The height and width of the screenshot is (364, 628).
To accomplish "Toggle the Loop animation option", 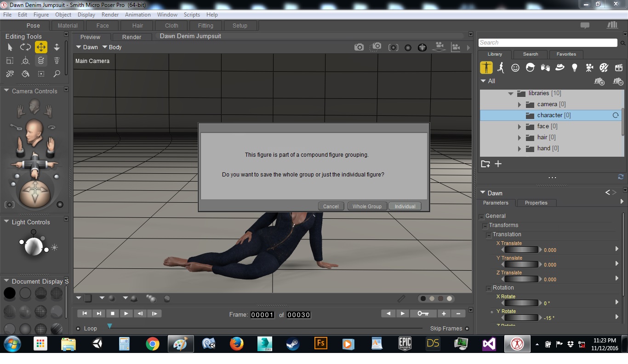I will click(78, 329).
